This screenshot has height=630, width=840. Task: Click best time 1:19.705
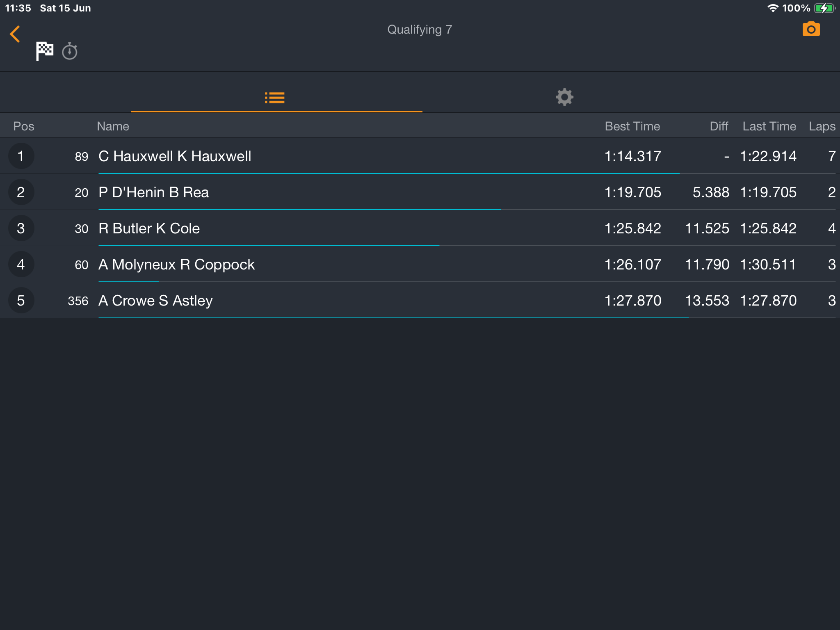click(632, 192)
